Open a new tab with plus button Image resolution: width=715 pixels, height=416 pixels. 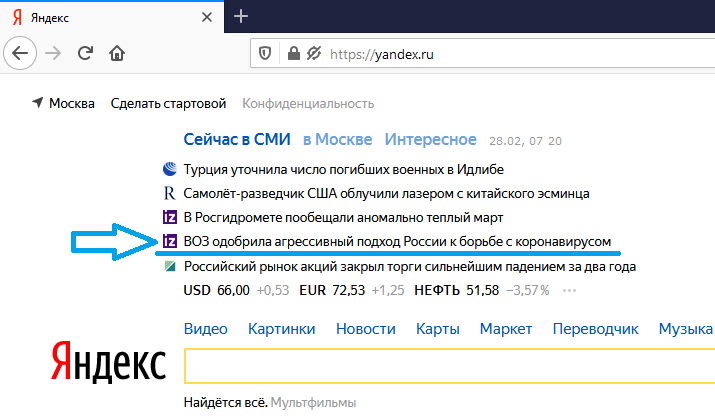(x=241, y=16)
